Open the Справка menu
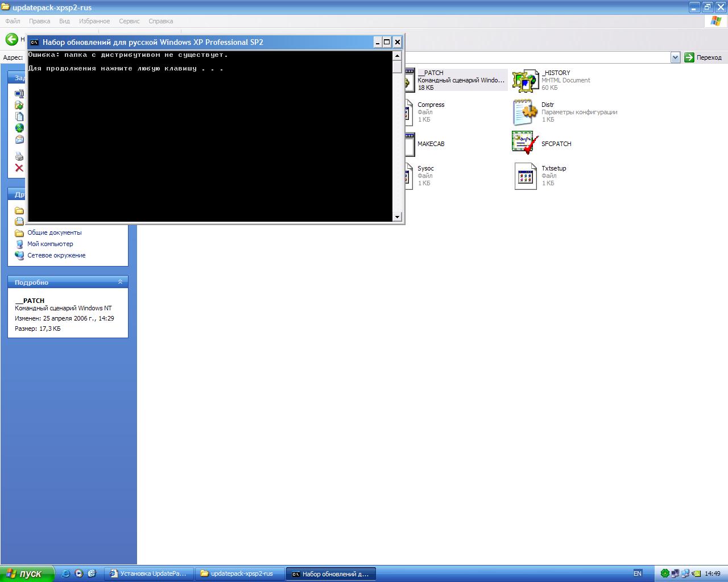Viewport: 728px width, 582px height. [x=160, y=21]
